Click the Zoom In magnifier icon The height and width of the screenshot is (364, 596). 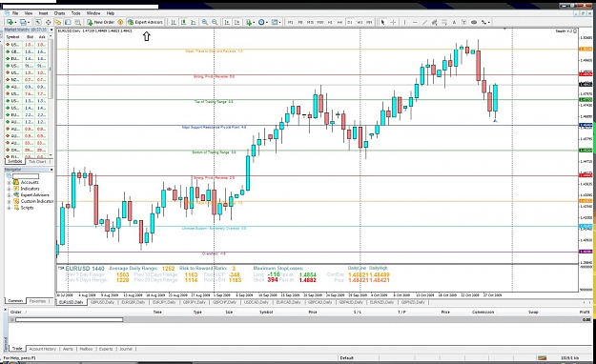pyautogui.click(x=205, y=22)
